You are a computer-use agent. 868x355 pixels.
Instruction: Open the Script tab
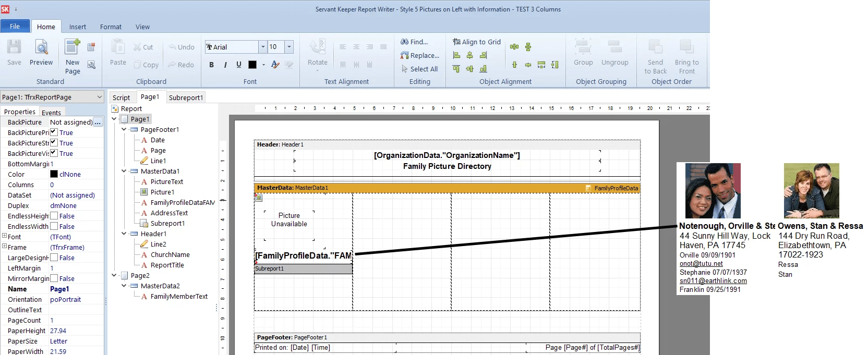click(x=121, y=97)
